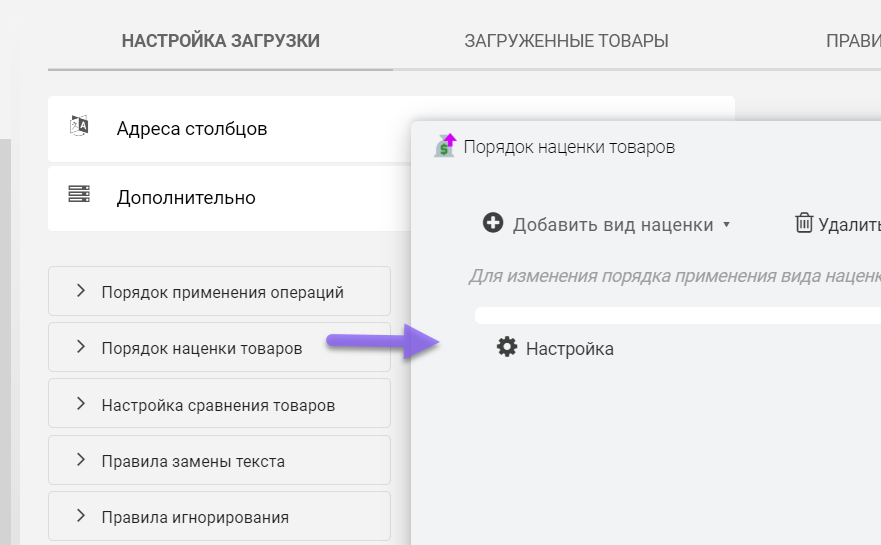This screenshot has height=545, width=881.
Task: Open the Настройка link in markup panel
Action: pyautogui.click(x=570, y=349)
